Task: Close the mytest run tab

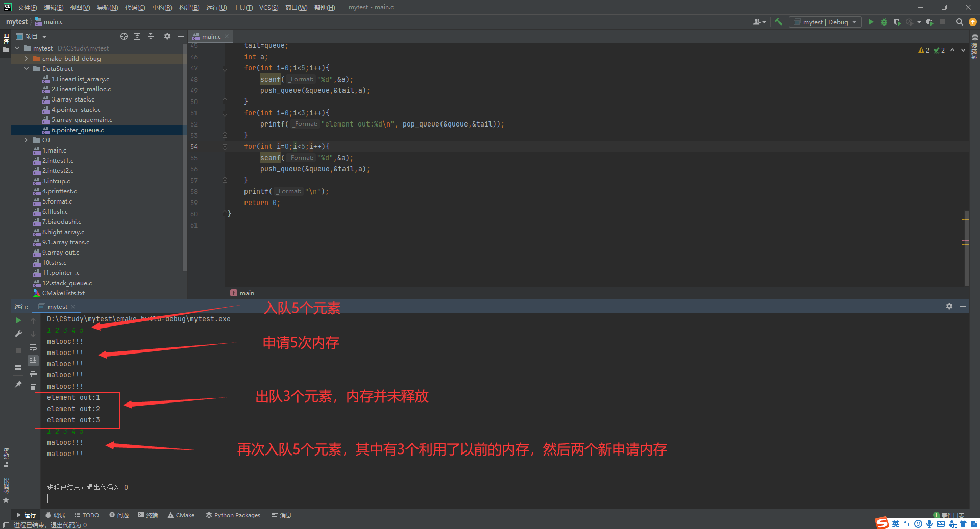Action: pyautogui.click(x=73, y=307)
